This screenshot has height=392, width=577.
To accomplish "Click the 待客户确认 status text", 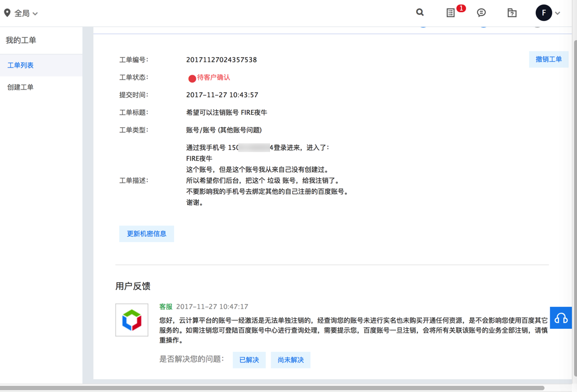I will tap(214, 77).
